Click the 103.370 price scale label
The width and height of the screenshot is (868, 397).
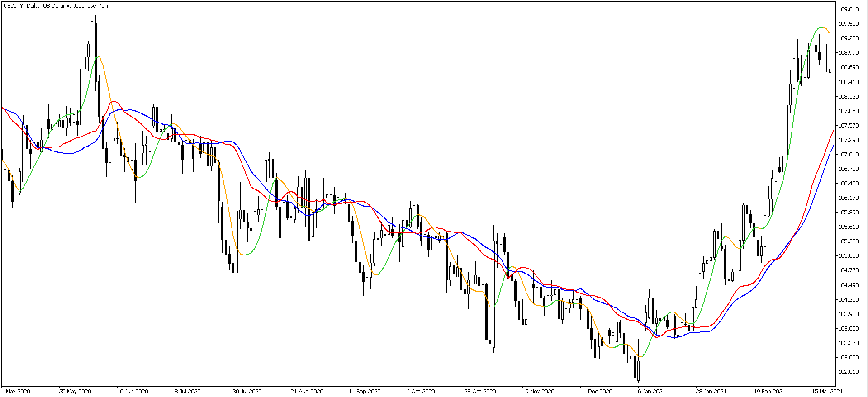(848, 343)
